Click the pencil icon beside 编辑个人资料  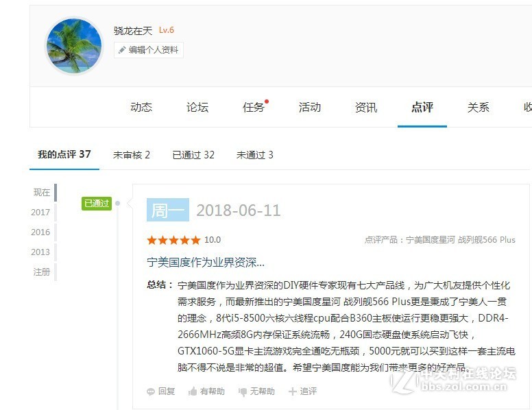pyautogui.click(x=122, y=50)
